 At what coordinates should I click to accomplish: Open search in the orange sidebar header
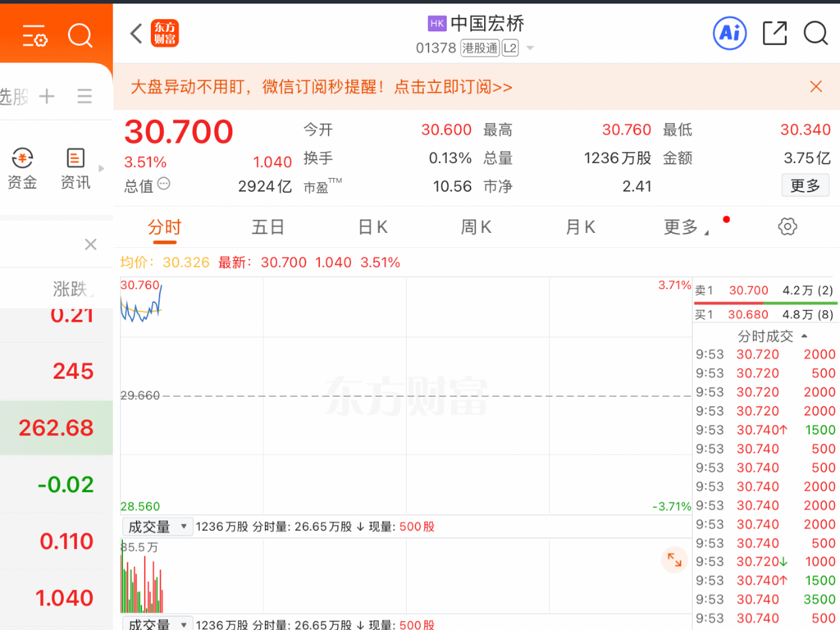80,36
